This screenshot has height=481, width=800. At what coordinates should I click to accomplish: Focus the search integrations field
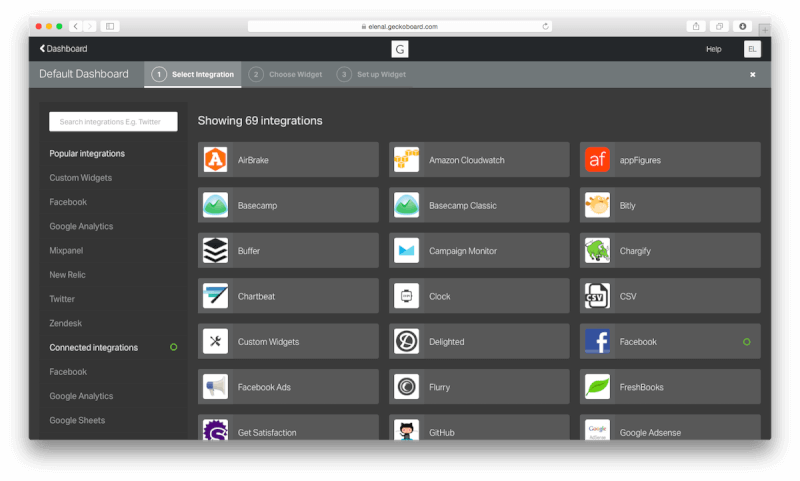coord(113,121)
